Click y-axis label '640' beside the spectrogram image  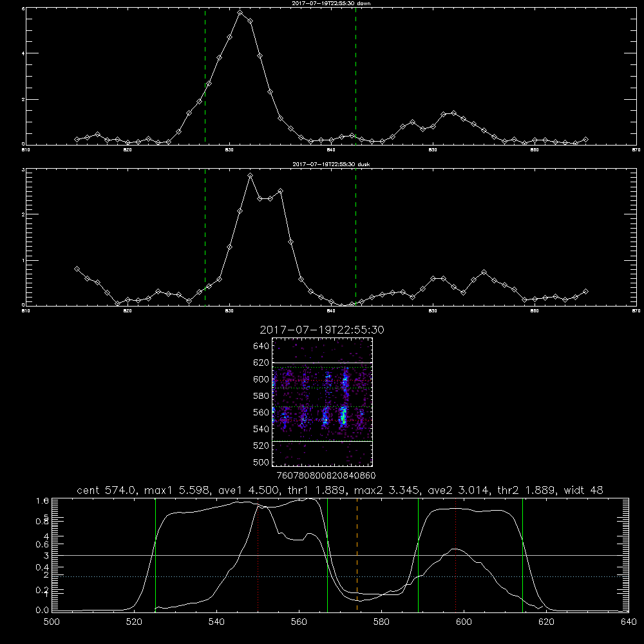pos(261,346)
